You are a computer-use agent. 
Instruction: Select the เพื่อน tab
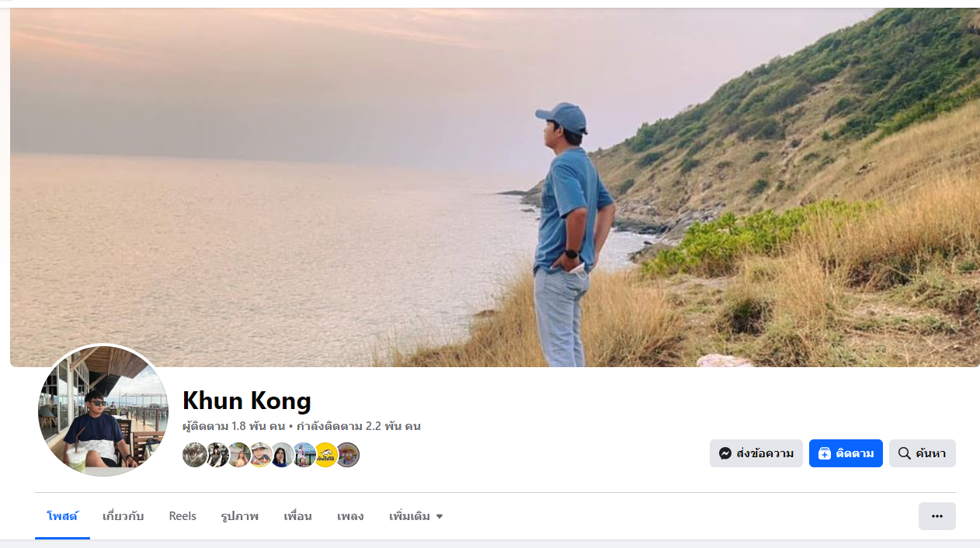(x=297, y=516)
